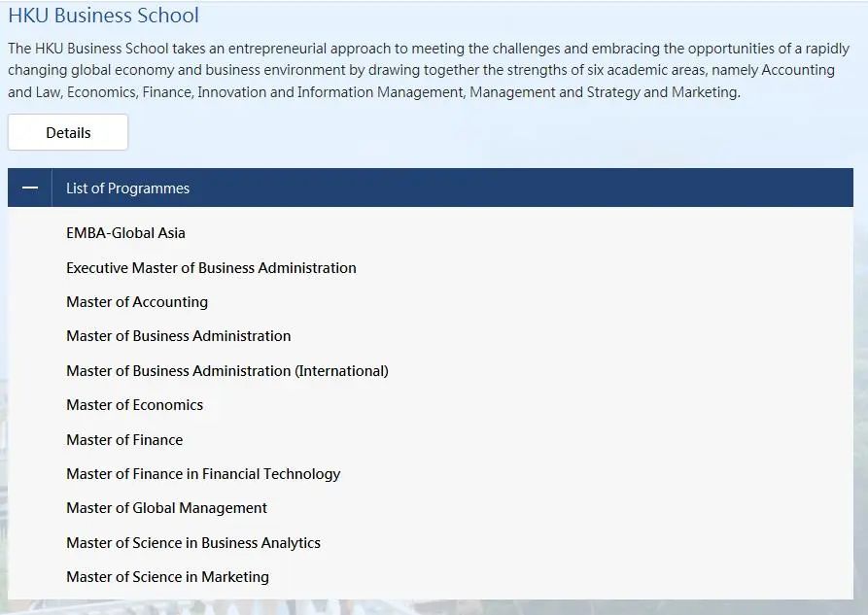Screen dimensions: 868x615
Task: Click the business school description paragraph
Action: 429,70
